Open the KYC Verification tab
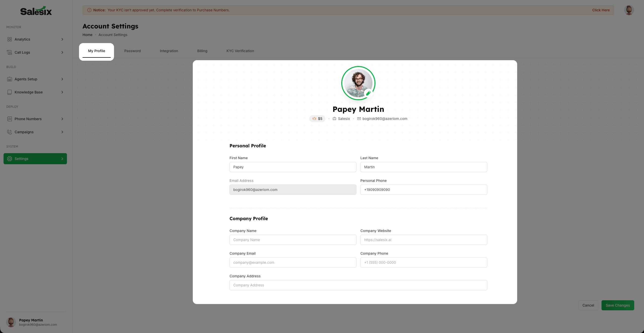The height and width of the screenshot is (333, 644). click(240, 51)
